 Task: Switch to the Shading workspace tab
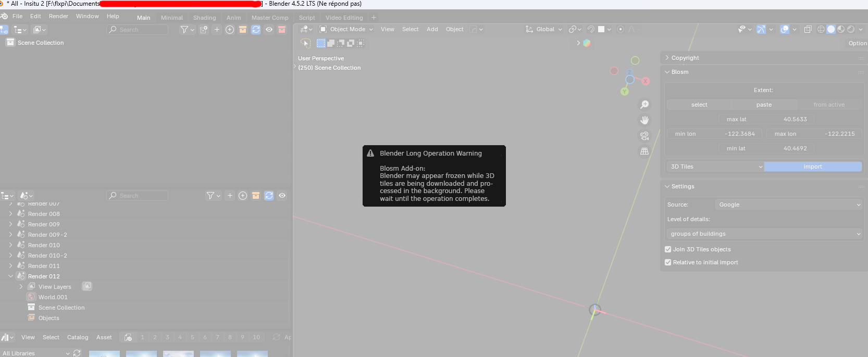(x=204, y=18)
